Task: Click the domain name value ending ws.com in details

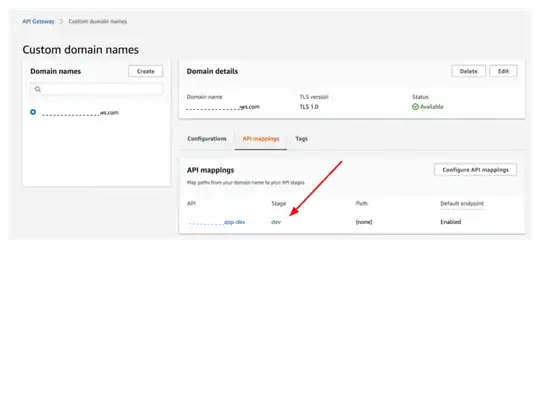Action: (x=223, y=107)
